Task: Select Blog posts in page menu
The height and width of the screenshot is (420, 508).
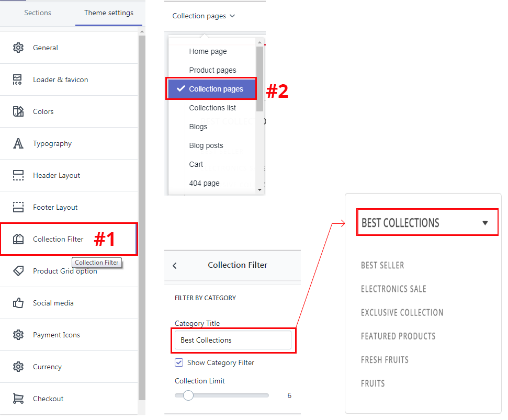Action: (x=206, y=145)
